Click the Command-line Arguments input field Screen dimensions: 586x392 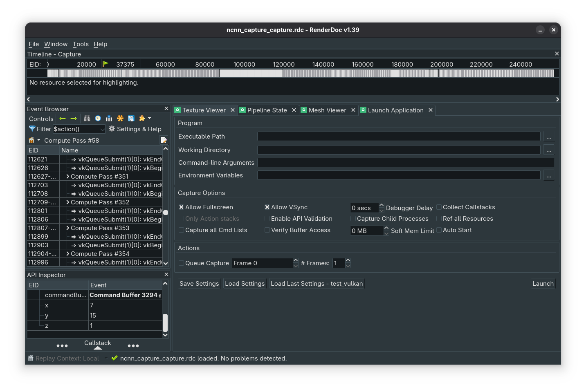click(406, 163)
